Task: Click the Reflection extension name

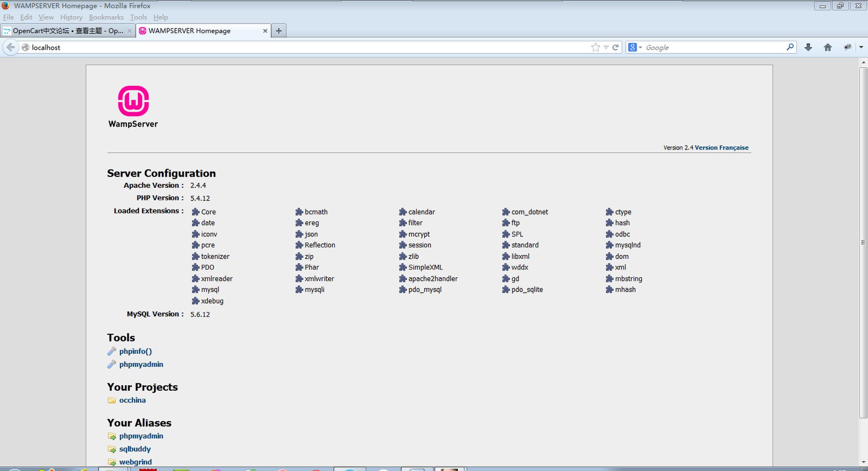Action: (x=320, y=245)
